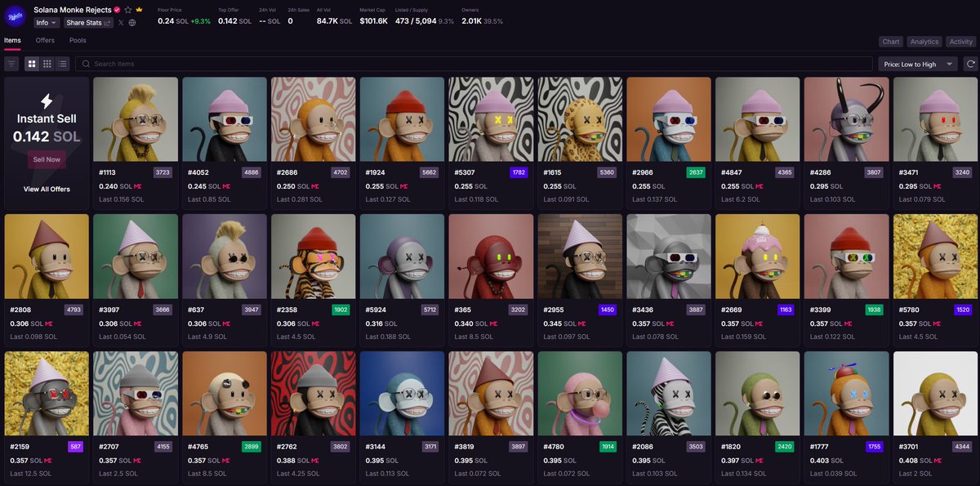The image size is (980, 486).
Task: Open monke #2358 tiger-striped thumbnail
Action: click(x=313, y=257)
